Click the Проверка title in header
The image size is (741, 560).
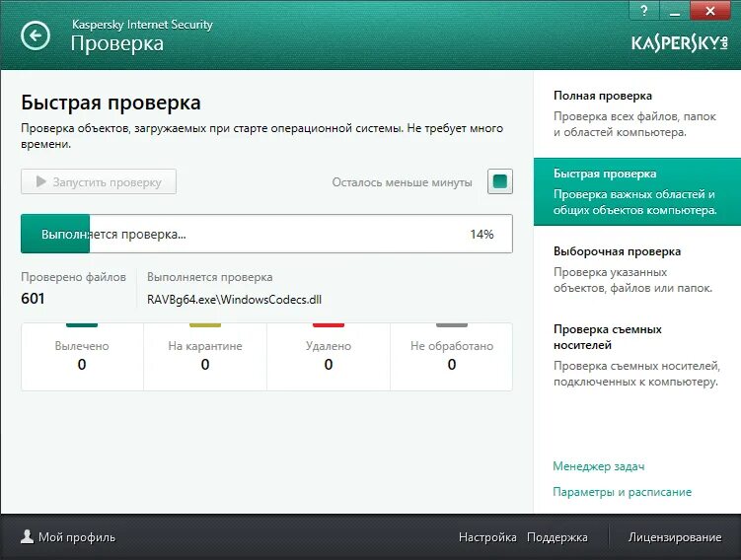(x=117, y=43)
